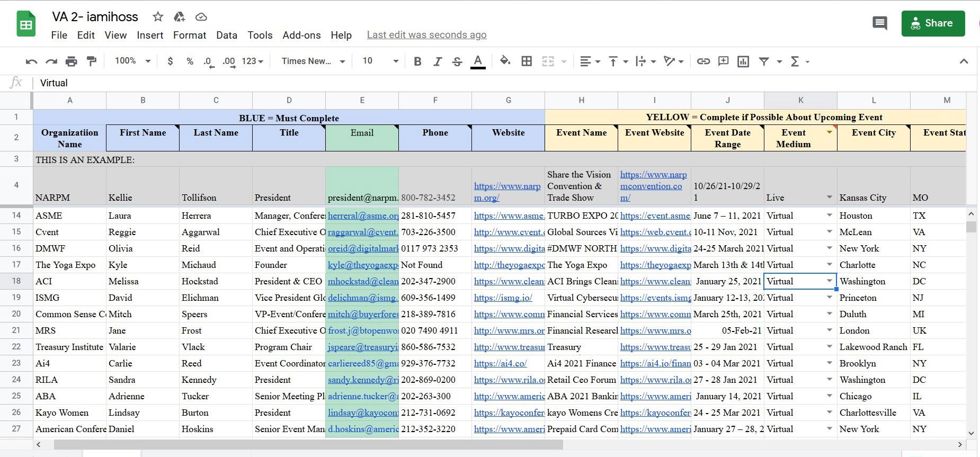Click the Print icon
The height and width of the screenshot is (457, 980).
pyautogui.click(x=71, y=61)
